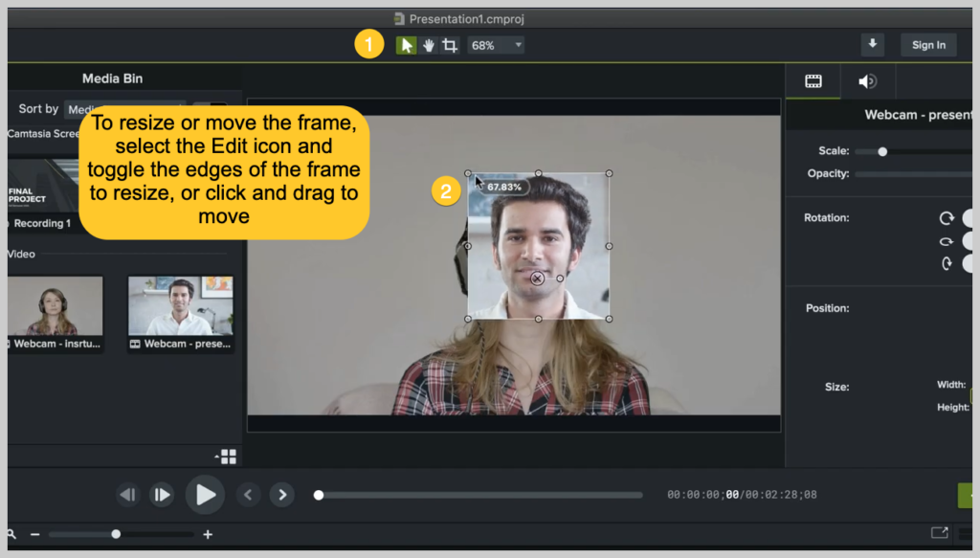Adjust the Scale slider handle
The height and width of the screenshot is (558, 980).
pyautogui.click(x=881, y=150)
